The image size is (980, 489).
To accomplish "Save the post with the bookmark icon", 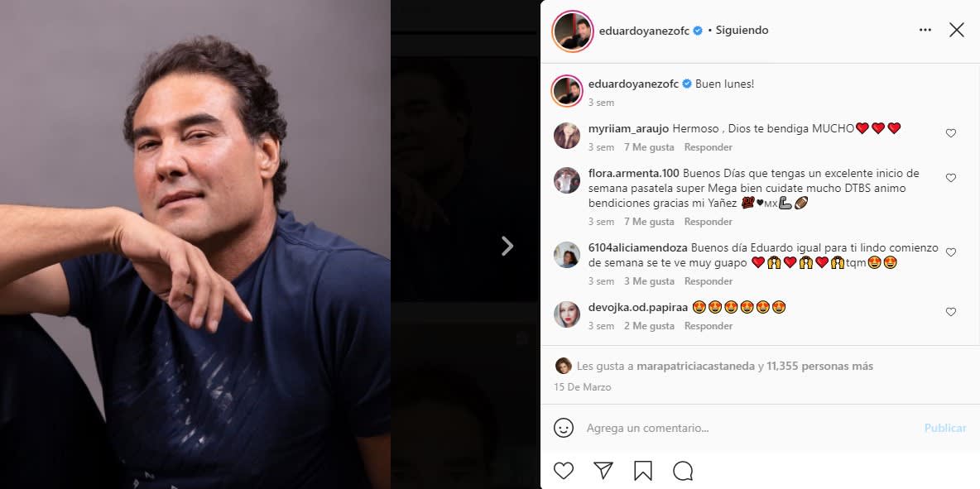I will (643, 471).
